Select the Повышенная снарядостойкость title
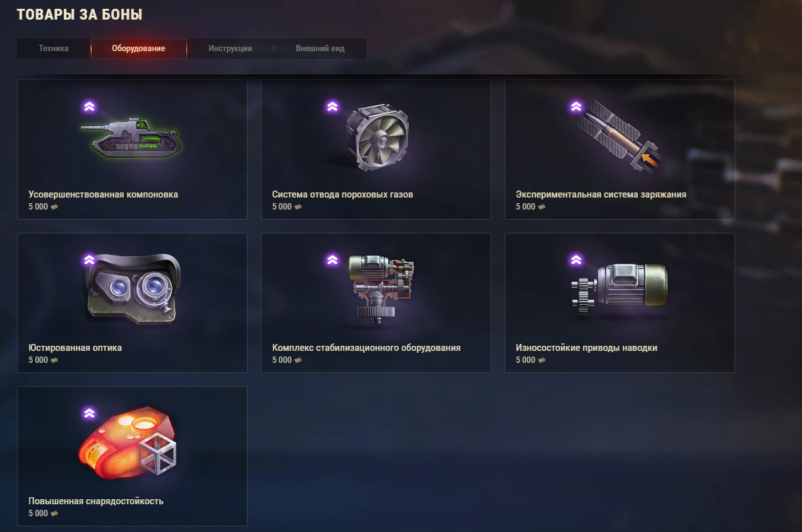The image size is (802, 532). [x=96, y=501]
